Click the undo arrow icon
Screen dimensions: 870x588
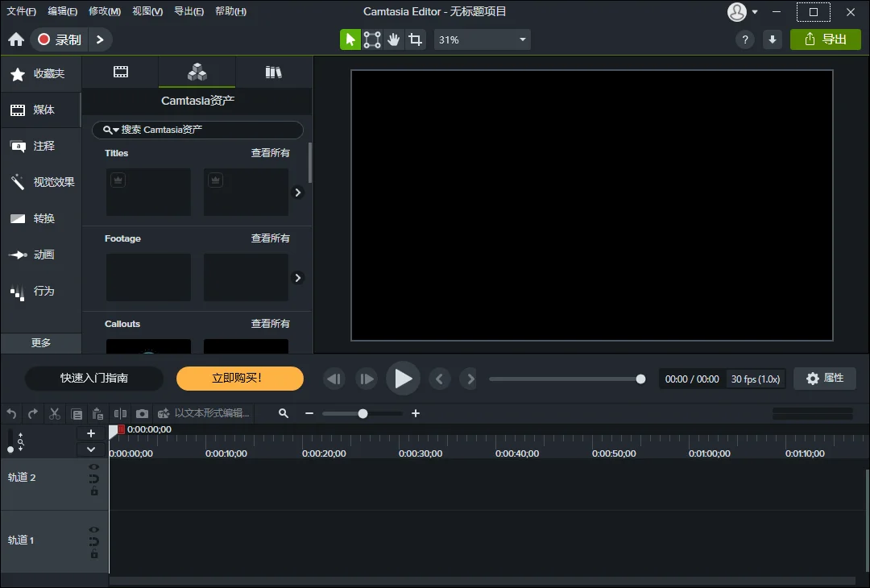point(11,414)
